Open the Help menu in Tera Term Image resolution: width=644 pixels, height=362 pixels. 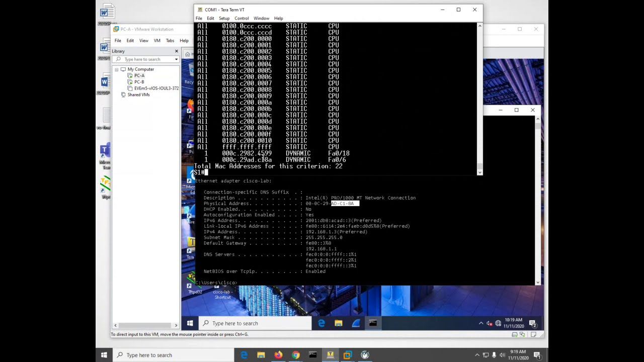pyautogui.click(x=278, y=18)
